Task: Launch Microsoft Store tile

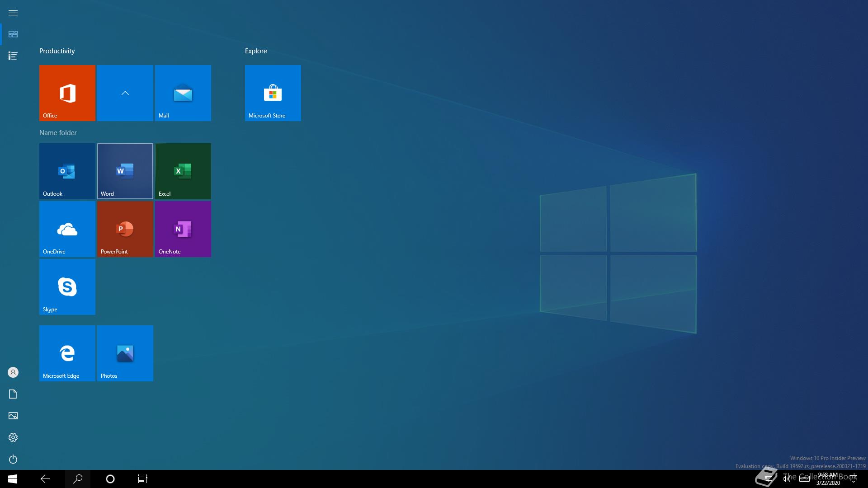Action: (273, 93)
